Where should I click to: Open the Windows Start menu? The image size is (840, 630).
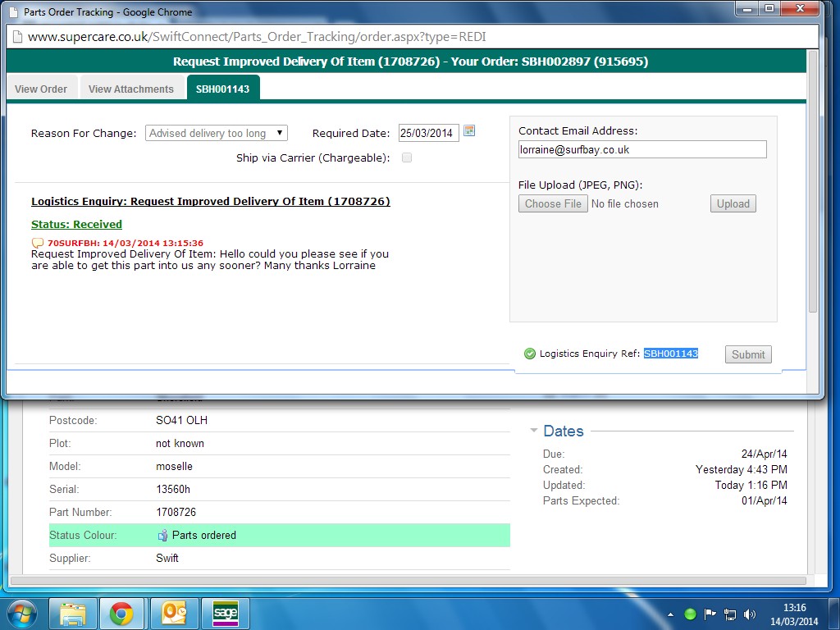pyautogui.click(x=21, y=614)
